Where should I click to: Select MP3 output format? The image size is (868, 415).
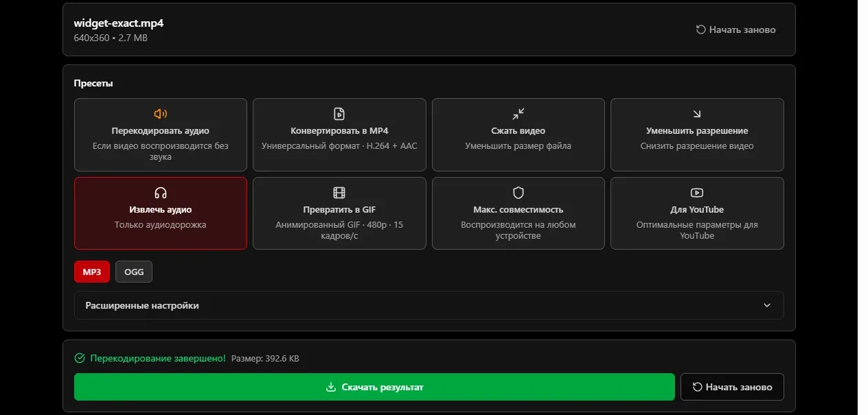click(x=92, y=272)
